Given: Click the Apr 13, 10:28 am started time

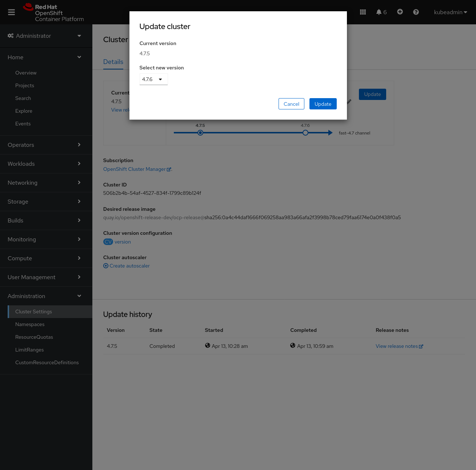Looking at the screenshot, I should (230, 346).
